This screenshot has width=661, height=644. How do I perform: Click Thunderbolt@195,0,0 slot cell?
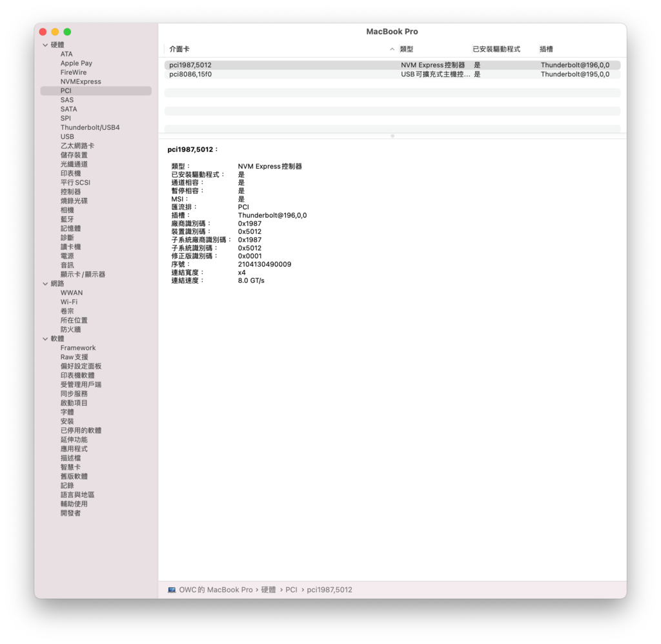575,74
